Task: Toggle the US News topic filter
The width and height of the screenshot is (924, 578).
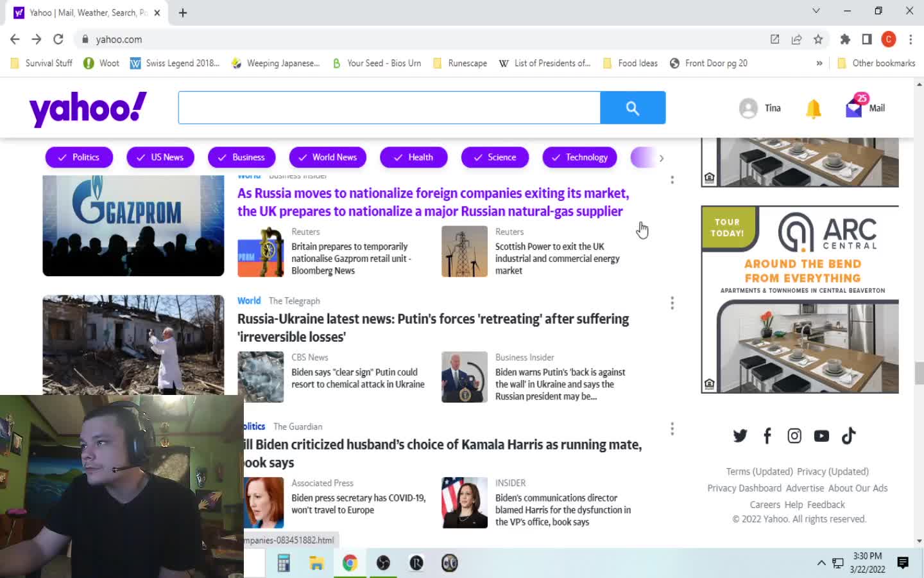Action: pyautogui.click(x=160, y=157)
